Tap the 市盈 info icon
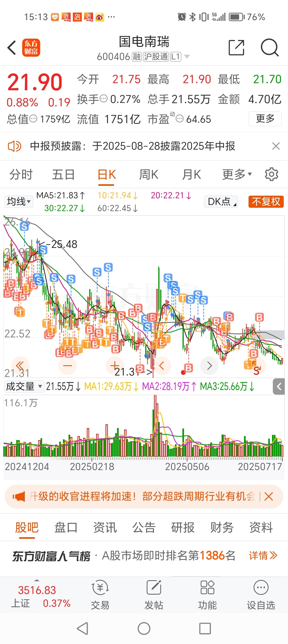Image resolution: width=288 pixels, height=644 pixels. point(180,118)
